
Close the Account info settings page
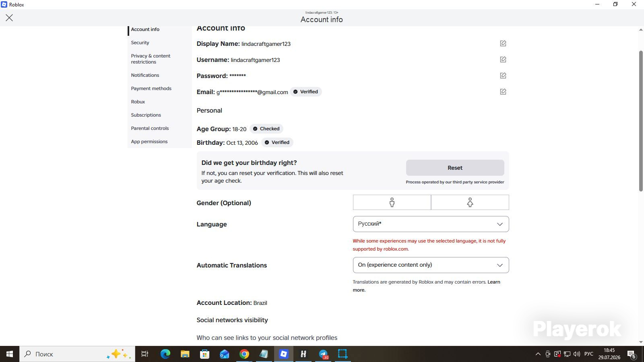(9, 18)
